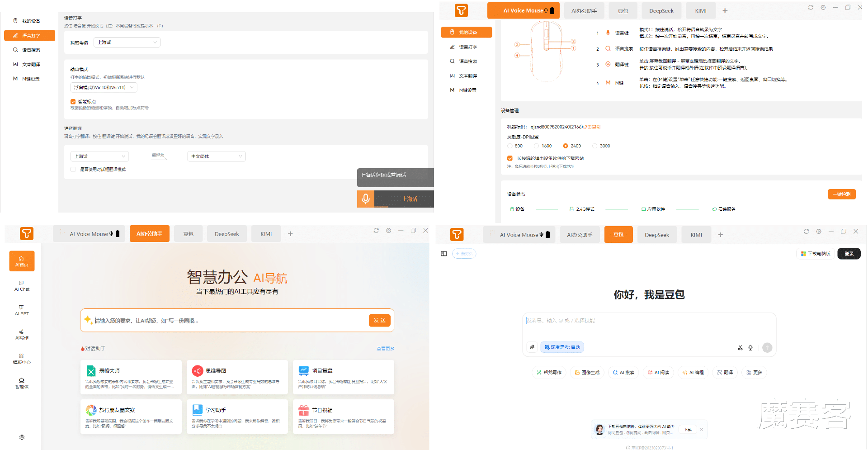The image size is (868, 450).
Task: Toggle the 智能标点 checkbox
Action: point(73,102)
